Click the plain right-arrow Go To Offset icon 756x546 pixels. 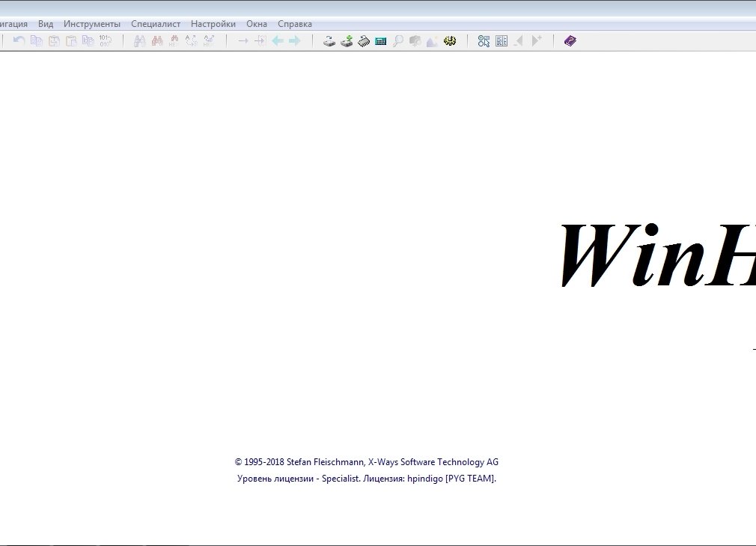point(243,41)
